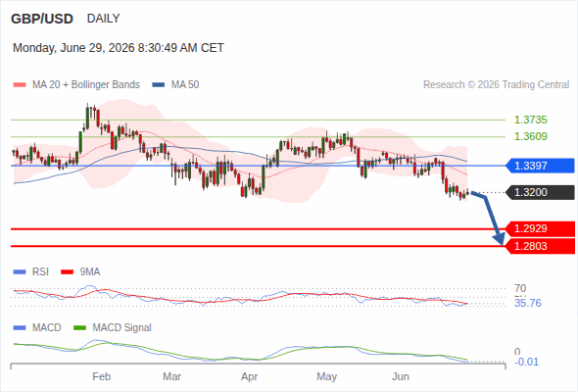Click the GBP/USD pair title
This screenshot has height=392, width=578.
tap(42, 19)
